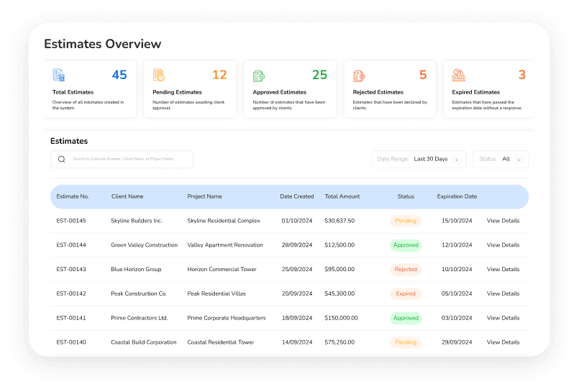Click the 29/09/2024 expiration date cell
The height and width of the screenshot is (392, 579).
click(x=457, y=342)
